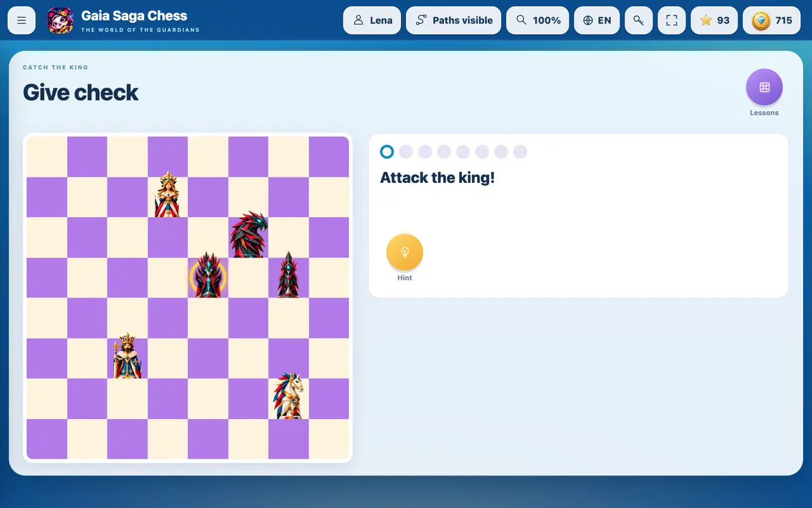Select the dark bishop piece
The image size is (812, 508).
point(289,275)
